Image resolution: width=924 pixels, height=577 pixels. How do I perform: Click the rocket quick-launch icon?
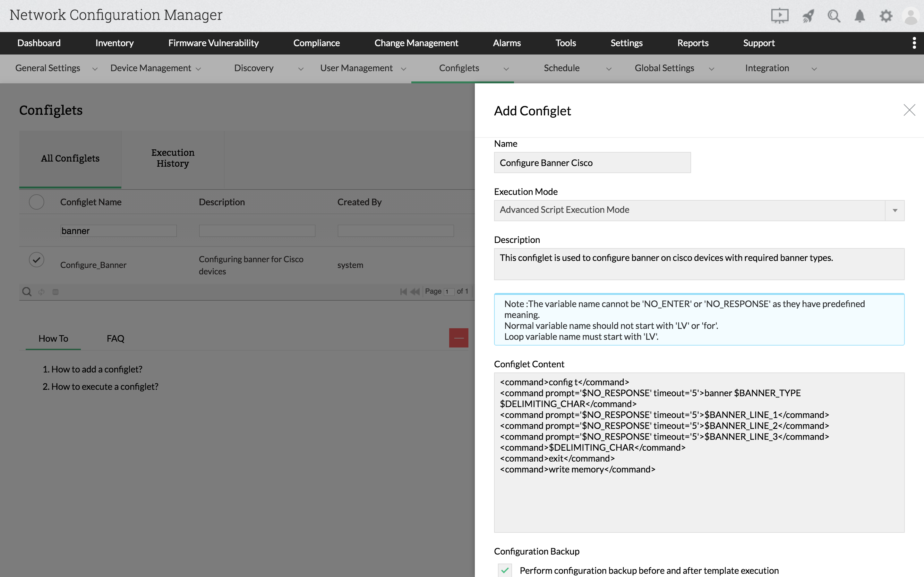tap(808, 16)
